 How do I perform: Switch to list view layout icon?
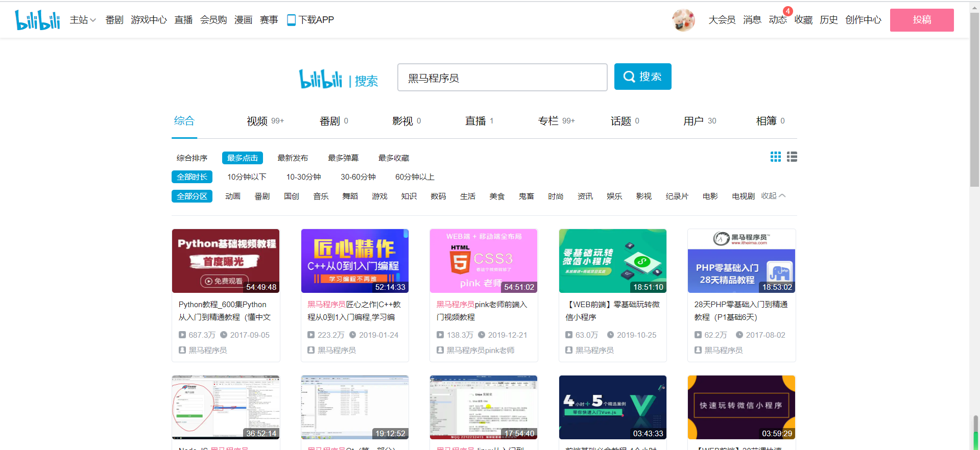(x=792, y=157)
